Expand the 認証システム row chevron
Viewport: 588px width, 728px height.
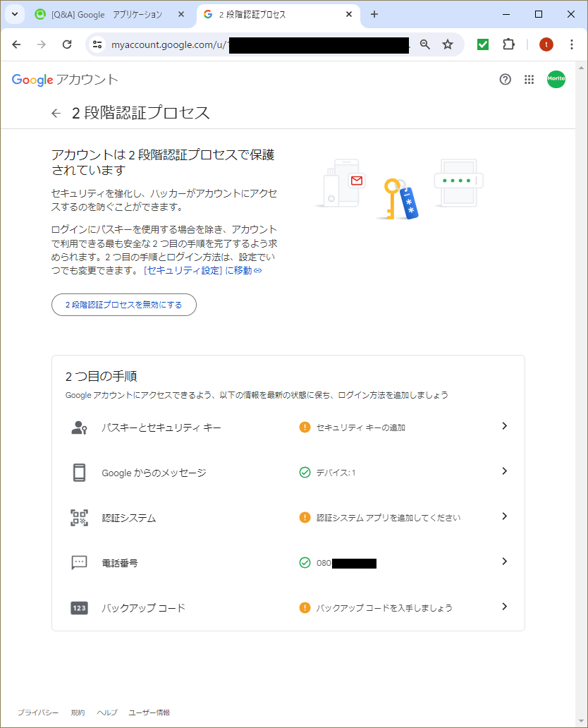(504, 516)
